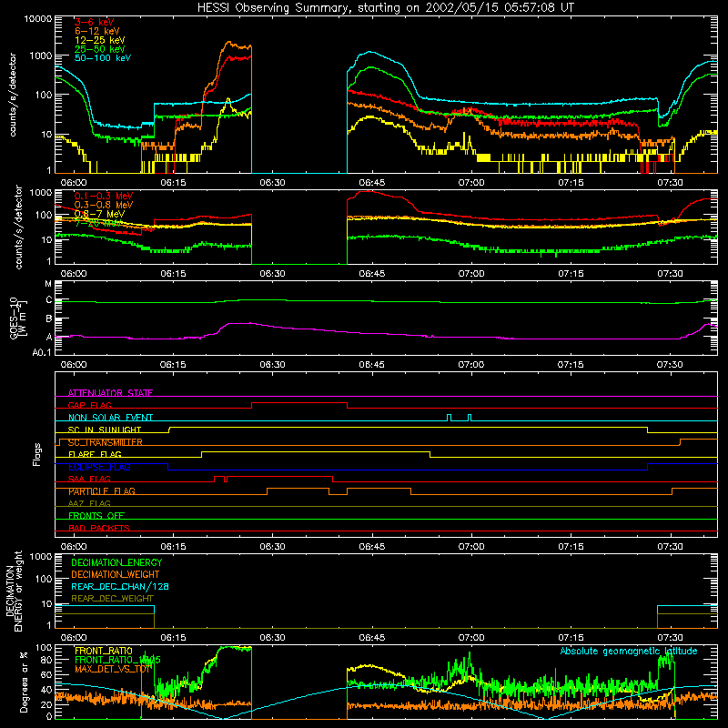Click the FRONTS_OFF flag label
Screen dimensions: 728x728
pyautogui.click(x=96, y=516)
